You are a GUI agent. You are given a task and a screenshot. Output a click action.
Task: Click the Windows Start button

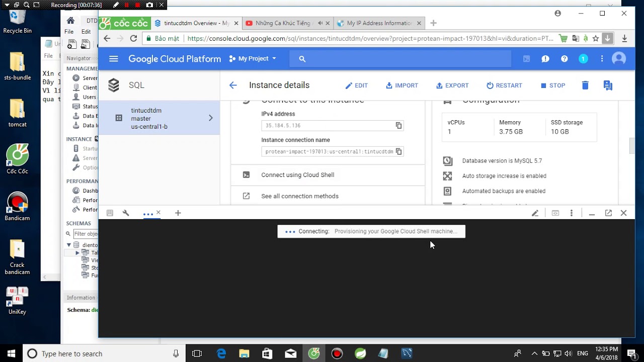[x=11, y=353]
